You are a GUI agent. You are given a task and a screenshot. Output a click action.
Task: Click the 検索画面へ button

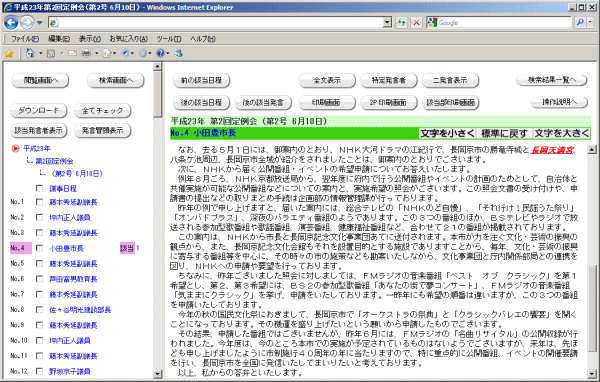tap(116, 80)
